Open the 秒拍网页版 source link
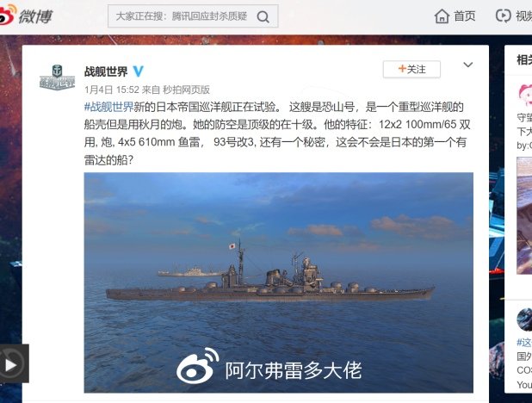 [186, 90]
